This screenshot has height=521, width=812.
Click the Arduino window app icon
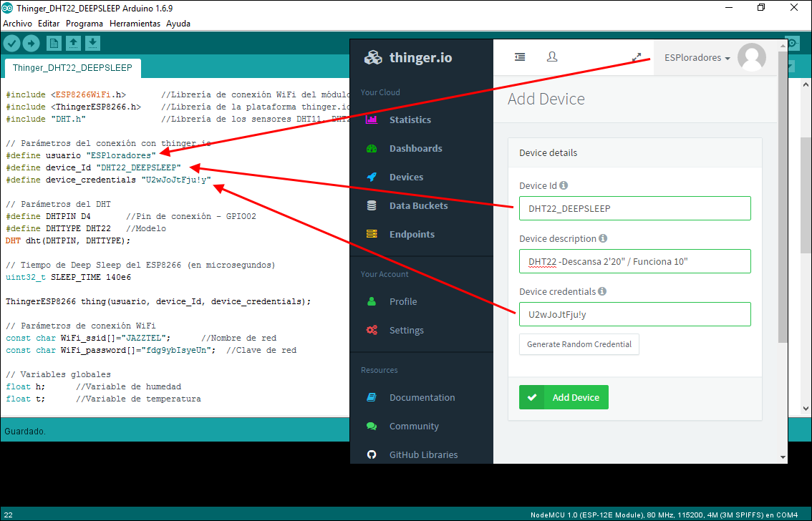7,8
